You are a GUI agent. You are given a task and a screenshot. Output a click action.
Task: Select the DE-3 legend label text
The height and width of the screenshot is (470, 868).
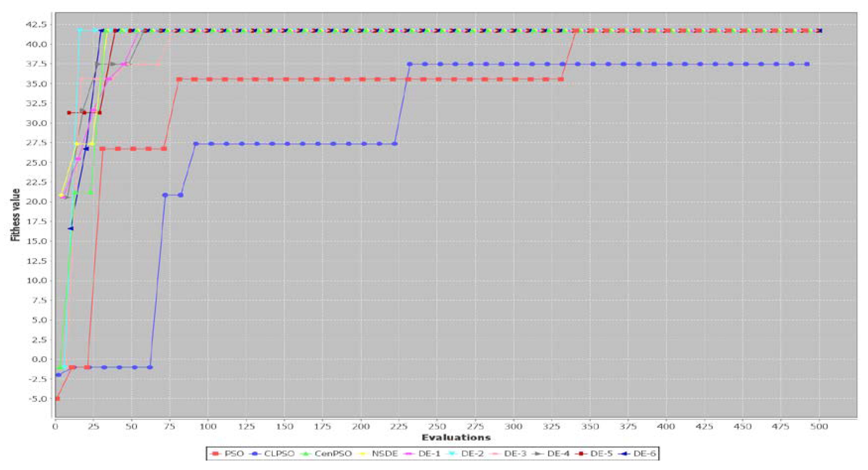click(515, 454)
